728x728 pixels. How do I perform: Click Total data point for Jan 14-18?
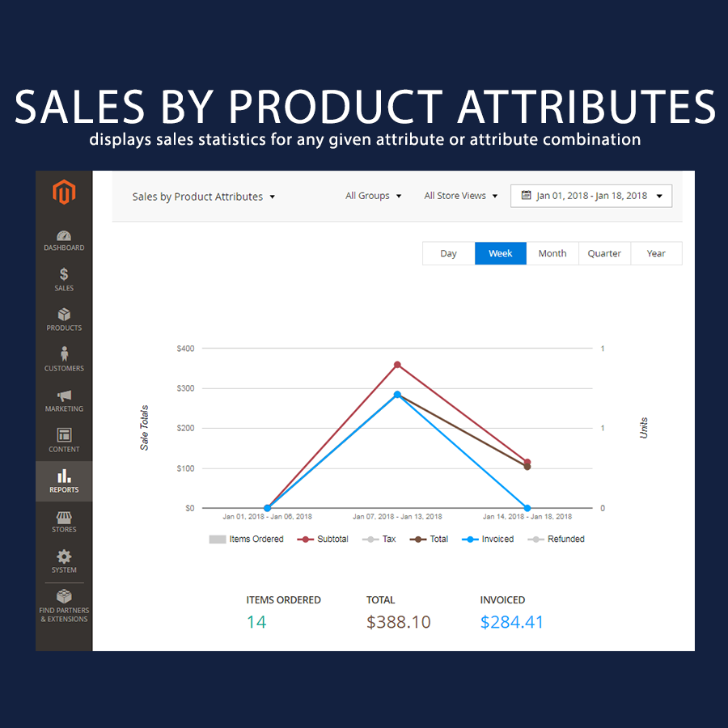click(x=527, y=467)
